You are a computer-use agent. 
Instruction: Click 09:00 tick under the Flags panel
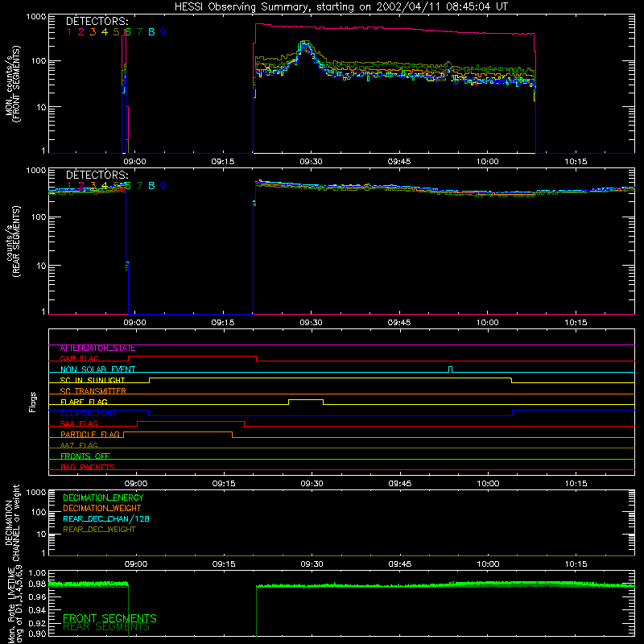click(136, 484)
